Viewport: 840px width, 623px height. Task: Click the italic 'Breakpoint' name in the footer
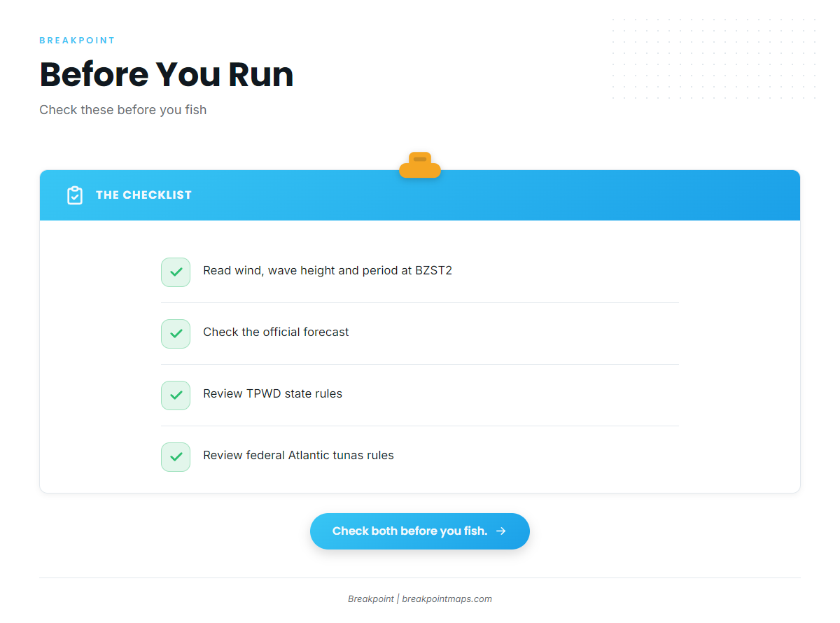pyautogui.click(x=371, y=599)
